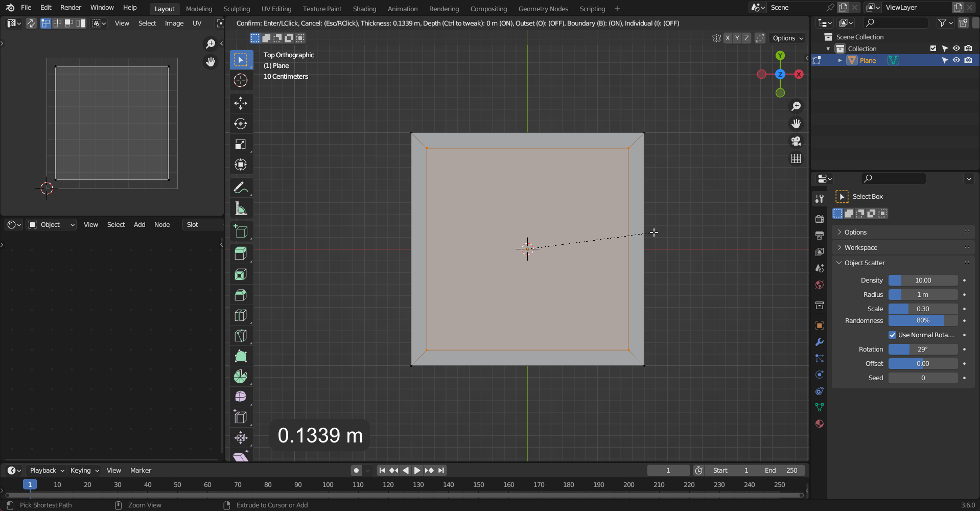The width and height of the screenshot is (980, 511).
Task: Open UV menu in UV editor
Action: point(197,23)
